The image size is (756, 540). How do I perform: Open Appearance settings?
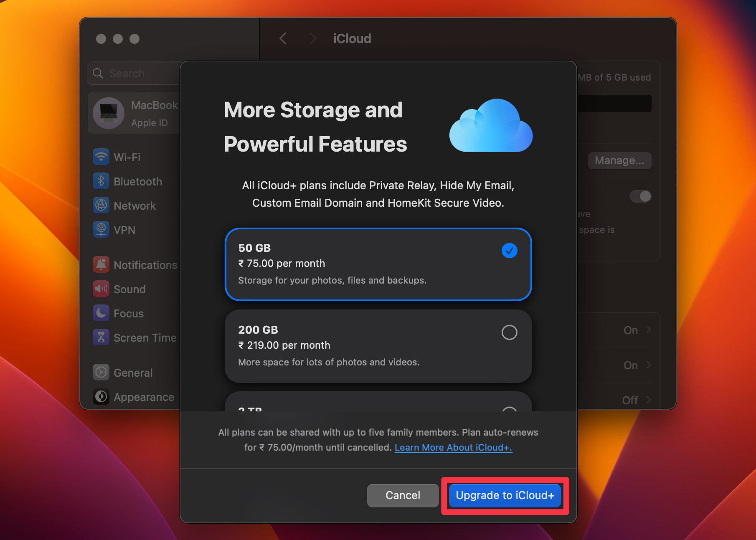pos(143,397)
